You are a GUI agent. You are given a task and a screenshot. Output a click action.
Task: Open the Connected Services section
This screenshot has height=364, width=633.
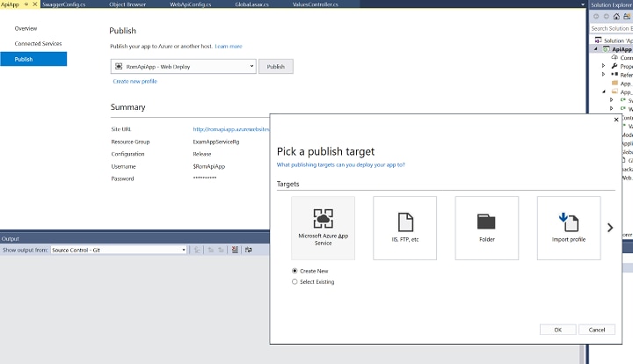tap(38, 43)
